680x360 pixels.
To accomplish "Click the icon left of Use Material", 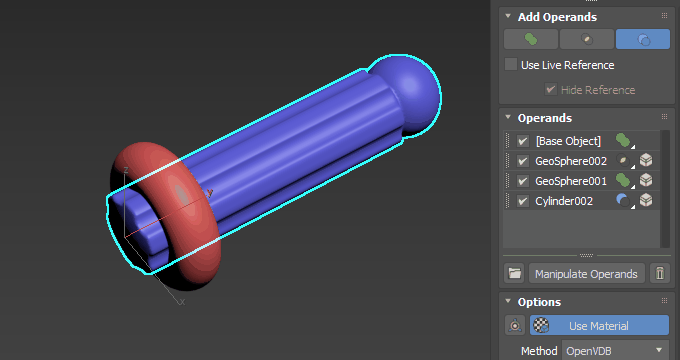I will 515,325.
